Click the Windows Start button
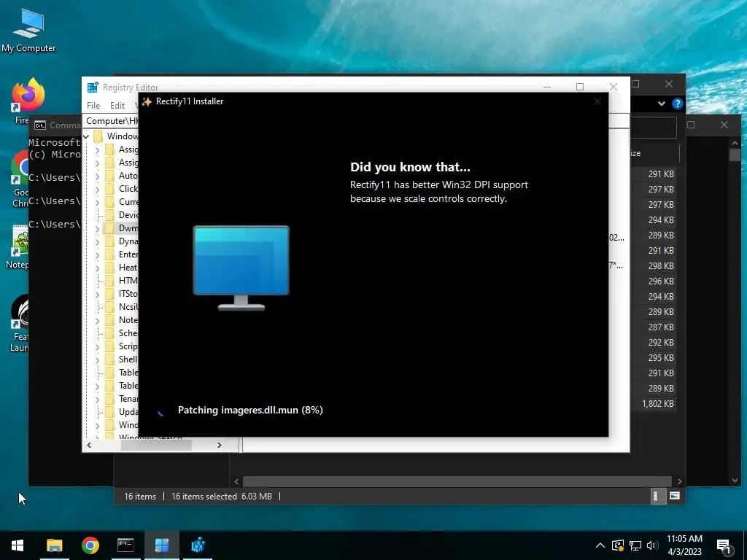747x560 pixels. click(x=18, y=545)
